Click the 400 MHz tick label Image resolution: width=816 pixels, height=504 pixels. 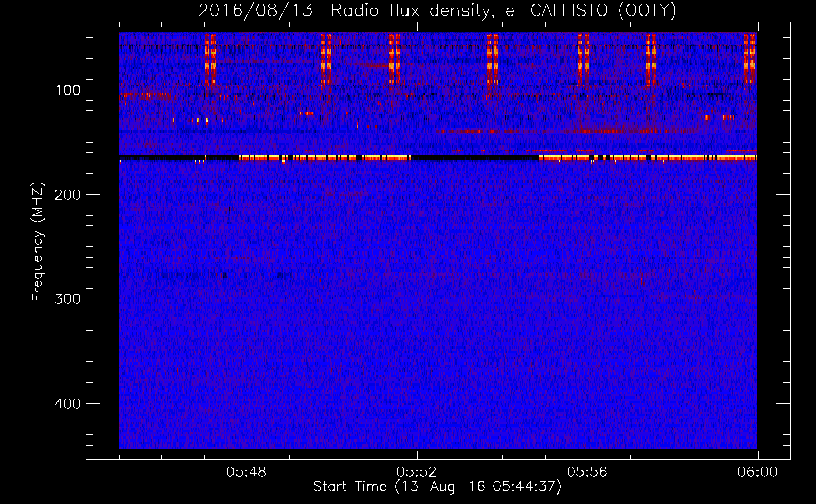click(x=68, y=404)
